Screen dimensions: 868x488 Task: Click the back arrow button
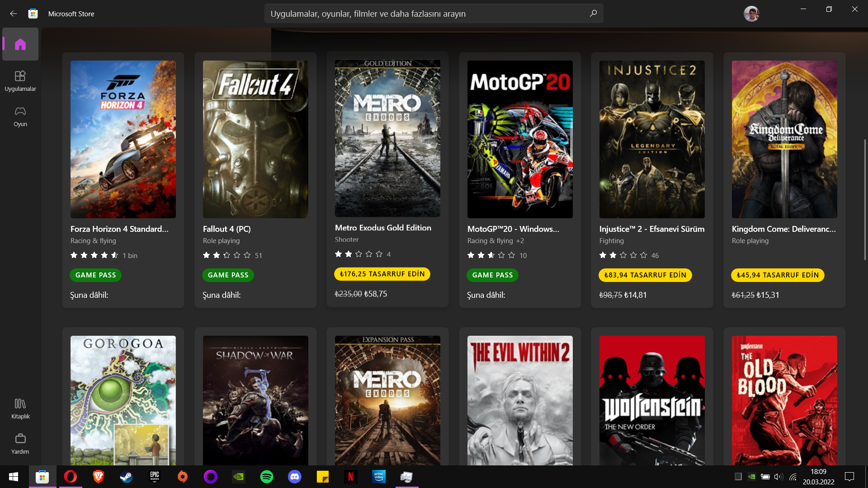pos(13,14)
